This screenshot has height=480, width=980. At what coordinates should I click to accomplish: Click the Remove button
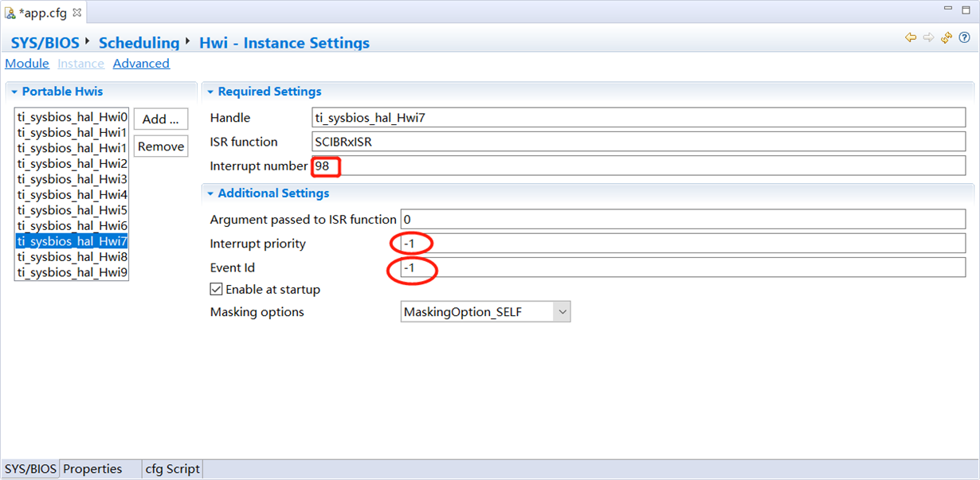(x=160, y=146)
